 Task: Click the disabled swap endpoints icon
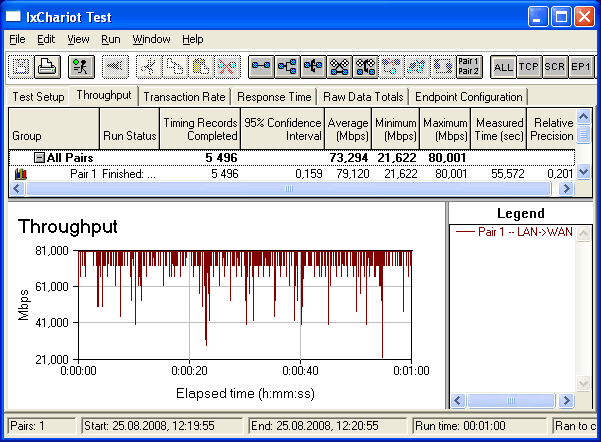(417, 67)
